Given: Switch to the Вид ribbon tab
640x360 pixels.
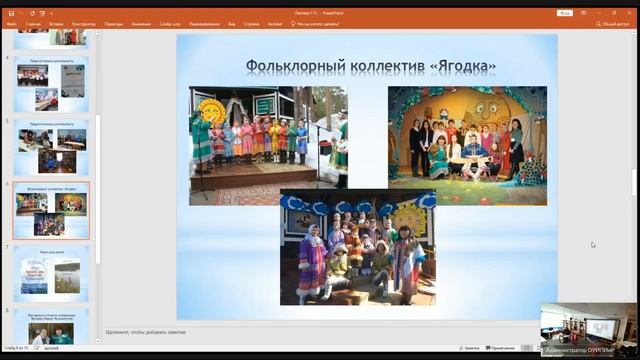Looking at the screenshot, I should tap(232, 24).
